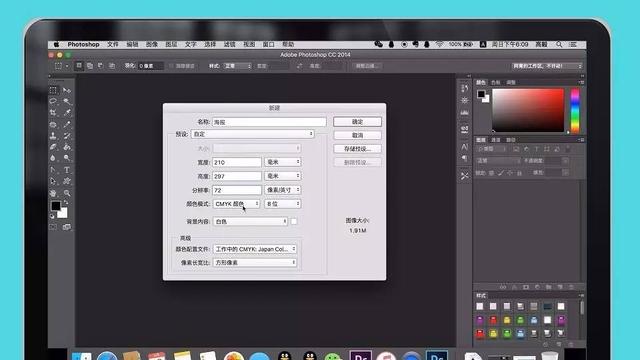
Task: Click the create new layer icon
Action: (x=560, y=287)
